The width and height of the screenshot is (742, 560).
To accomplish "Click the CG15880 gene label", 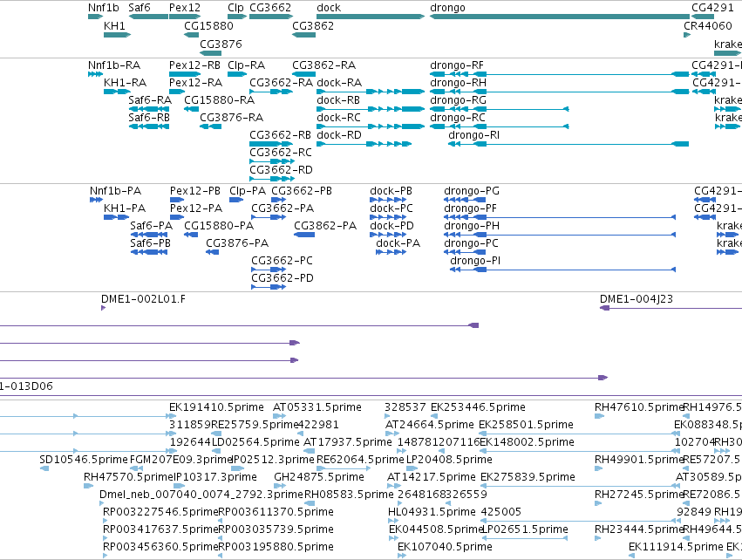I will click(x=208, y=25).
